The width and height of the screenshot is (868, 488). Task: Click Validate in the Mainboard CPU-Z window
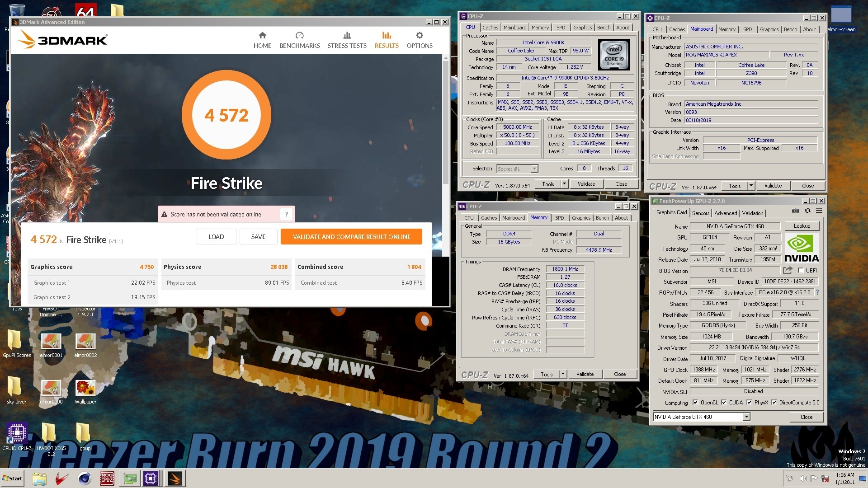coord(773,186)
